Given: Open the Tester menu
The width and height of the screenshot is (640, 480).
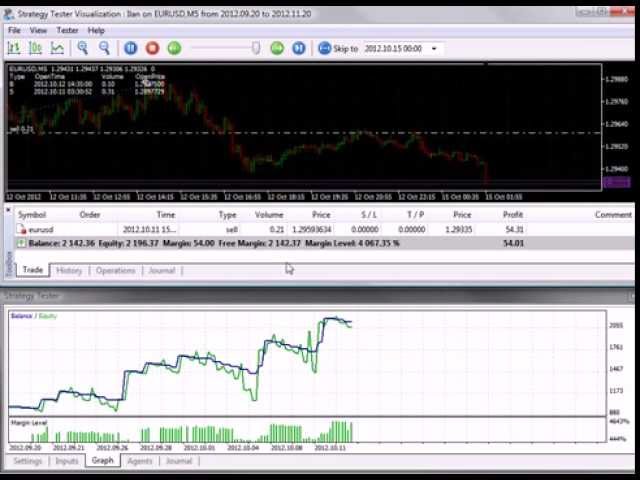Looking at the screenshot, I should [x=67, y=31].
